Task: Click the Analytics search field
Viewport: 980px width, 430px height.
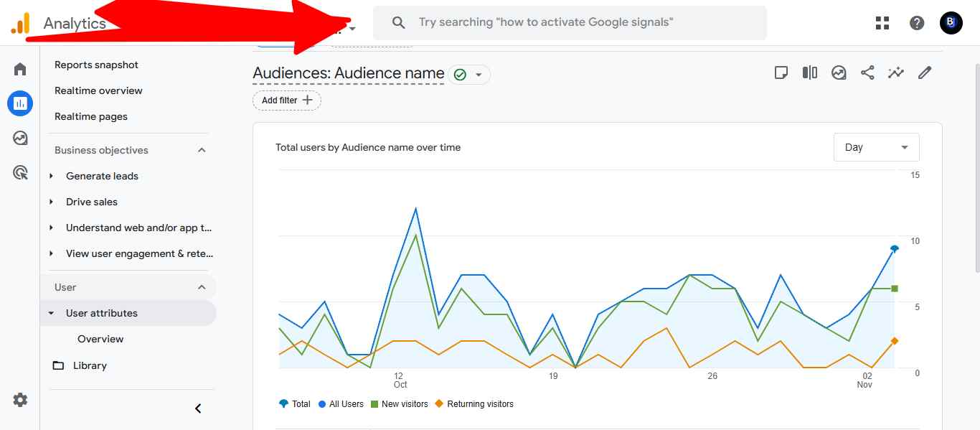Action: point(570,22)
